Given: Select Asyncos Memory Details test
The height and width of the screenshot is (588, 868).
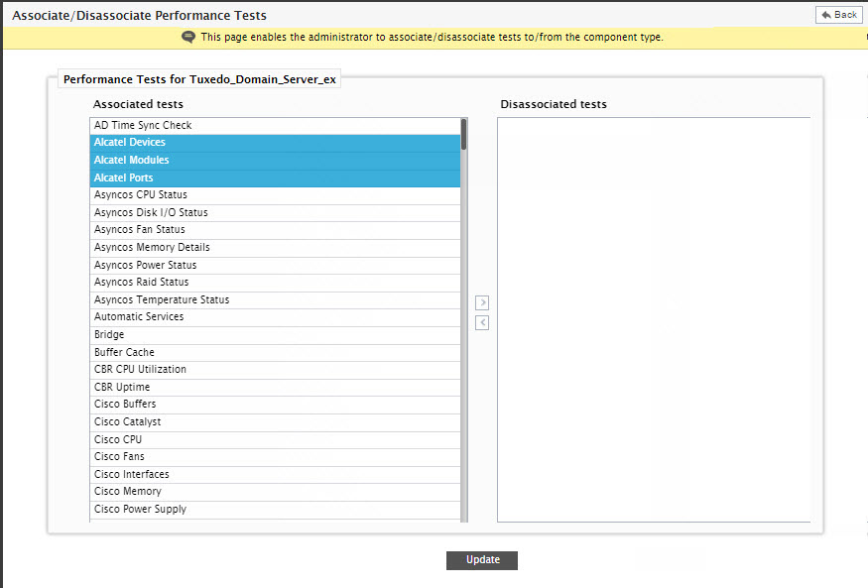Looking at the screenshot, I should click(275, 248).
